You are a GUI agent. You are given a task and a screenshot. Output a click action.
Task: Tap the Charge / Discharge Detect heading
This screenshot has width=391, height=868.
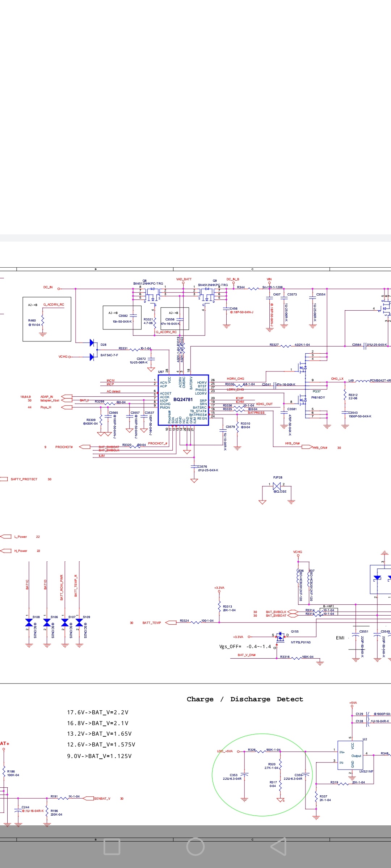point(245,699)
